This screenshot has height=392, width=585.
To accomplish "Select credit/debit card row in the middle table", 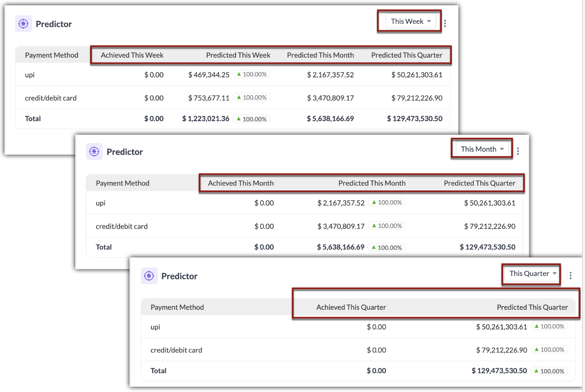I will coord(304,226).
